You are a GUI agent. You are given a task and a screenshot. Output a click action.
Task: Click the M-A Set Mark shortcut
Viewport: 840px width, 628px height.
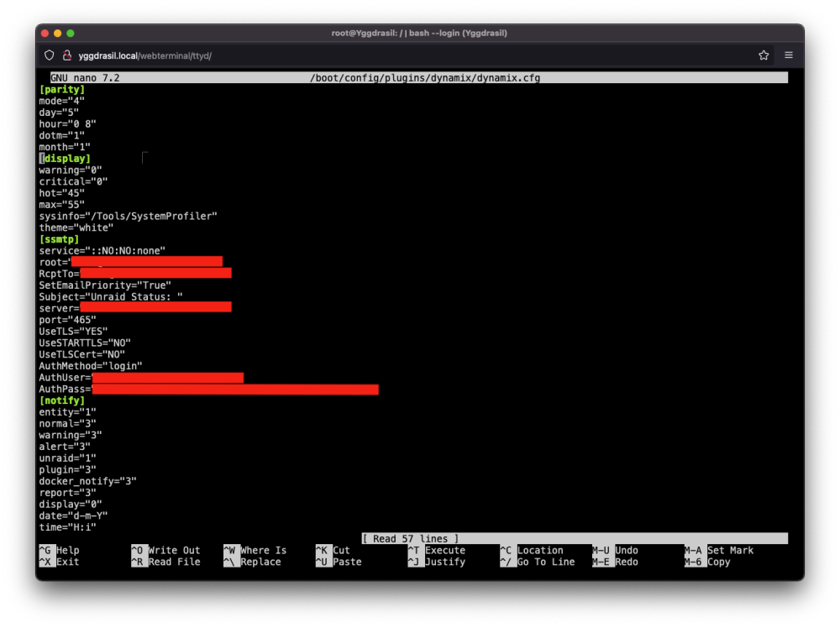point(720,551)
